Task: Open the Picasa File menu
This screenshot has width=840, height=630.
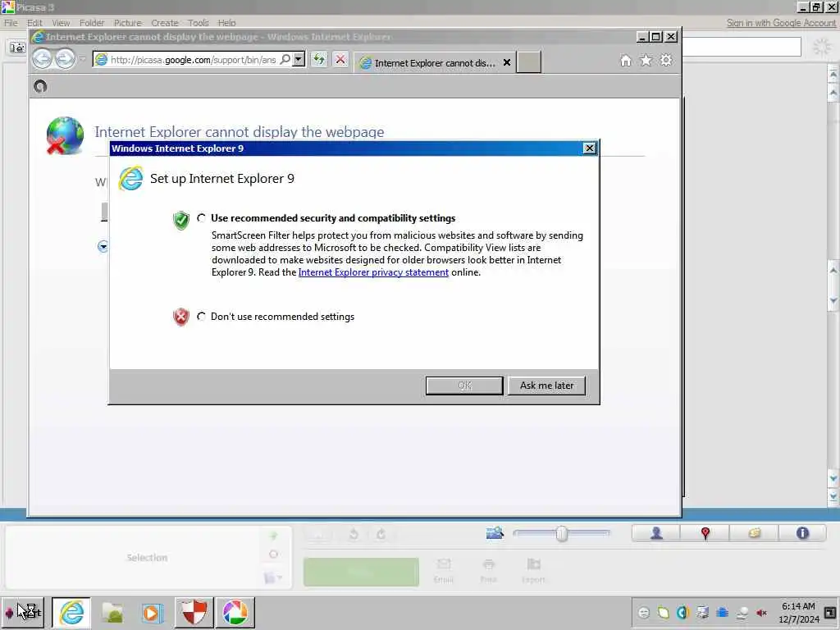Action: coord(11,23)
